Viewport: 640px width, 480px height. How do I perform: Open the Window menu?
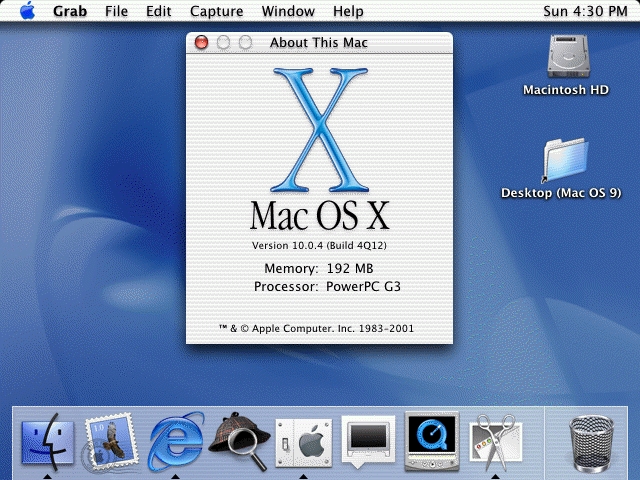coord(288,11)
